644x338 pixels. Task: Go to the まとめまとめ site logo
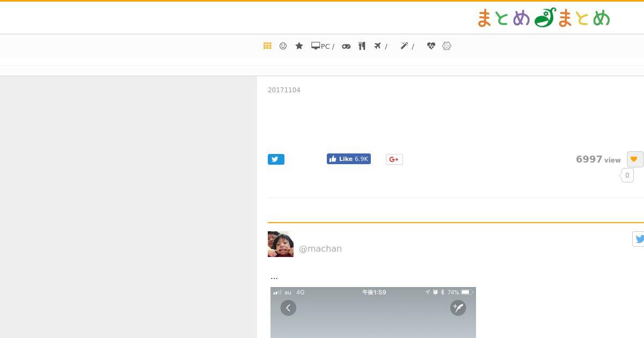pyautogui.click(x=544, y=18)
